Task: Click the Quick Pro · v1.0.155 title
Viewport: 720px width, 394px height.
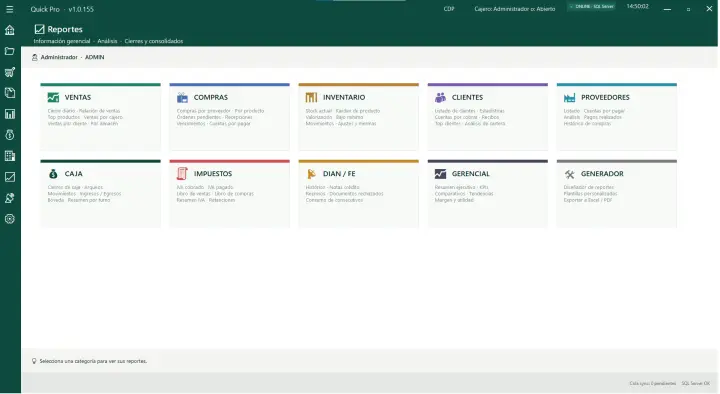Action: (62, 9)
